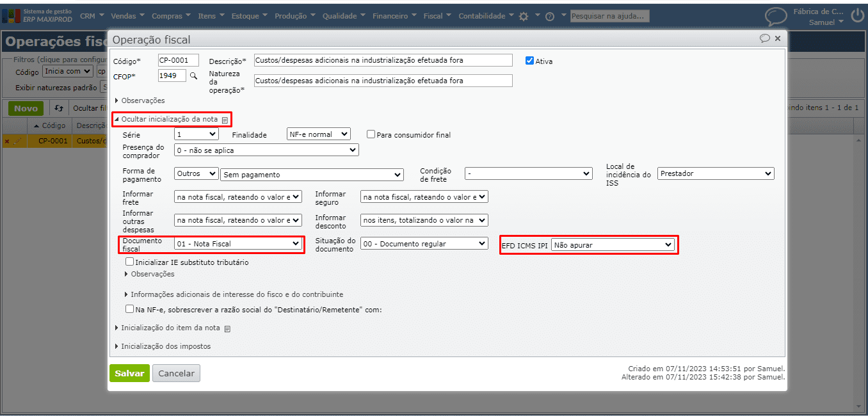Click the refresh icon beside Novo
The height and width of the screenshot is (416, 868).
[x=59, y=108]
